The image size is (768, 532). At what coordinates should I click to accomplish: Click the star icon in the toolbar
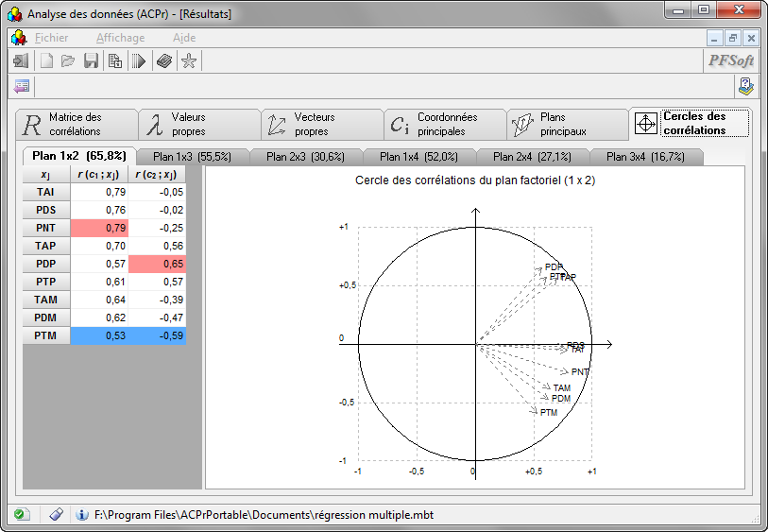tap(189, 61)
